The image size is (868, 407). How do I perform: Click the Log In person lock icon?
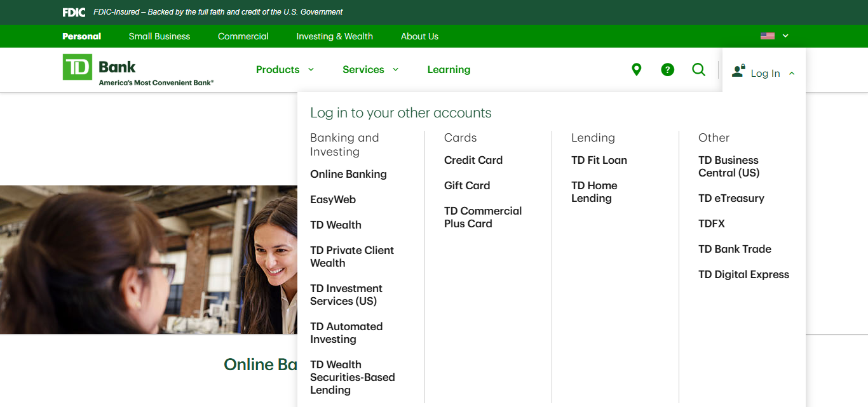coord(738,70)
